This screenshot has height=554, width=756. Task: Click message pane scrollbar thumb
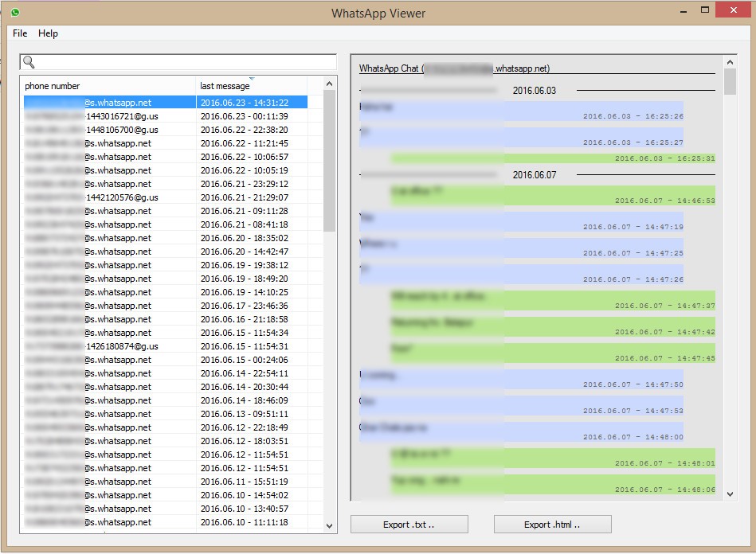(730, 82)
